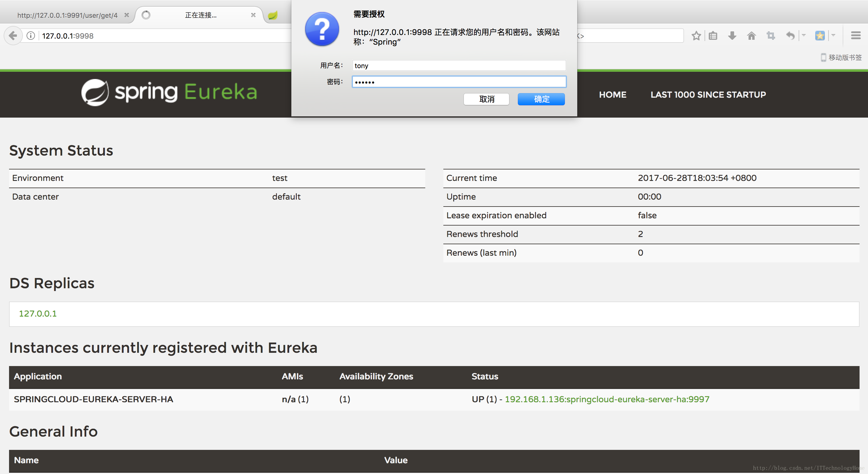Click the Current time value 2017-06-28T18:03:54
868x474 pixels.
697,178
